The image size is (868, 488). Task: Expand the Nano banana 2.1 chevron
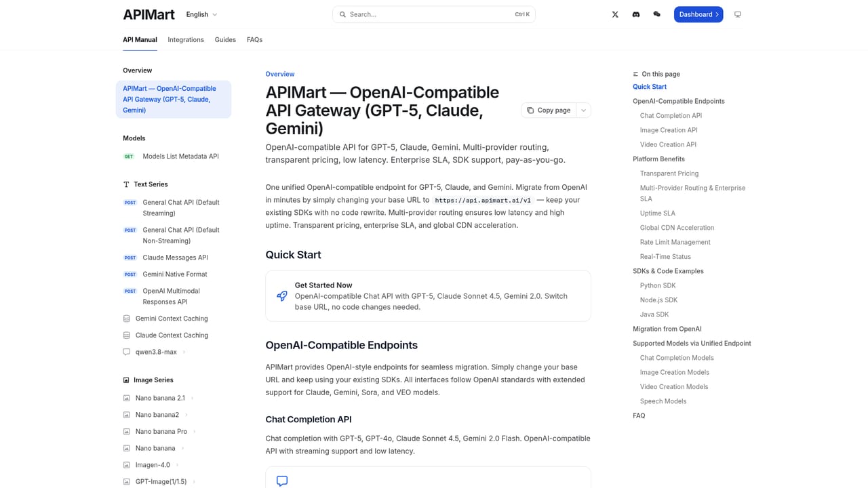192,399
